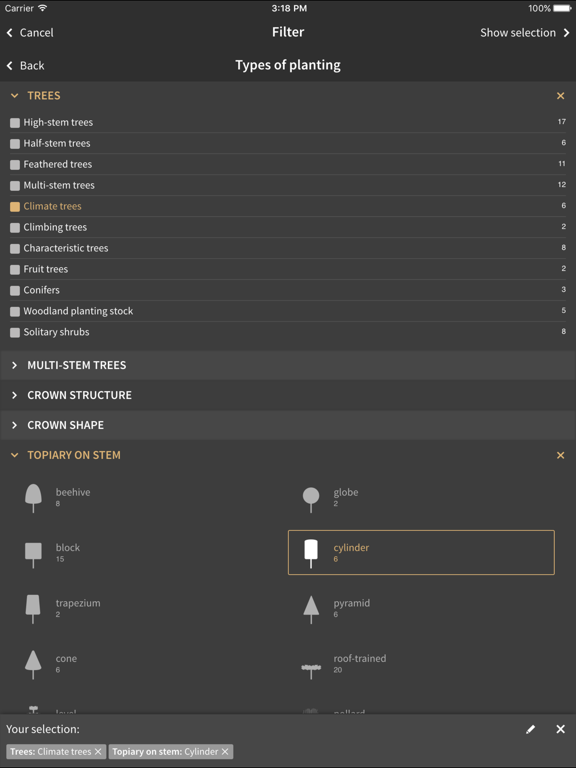Click the Multi-stem trees count 12
This screenshot has width=576, height=768.
(562, 185)
